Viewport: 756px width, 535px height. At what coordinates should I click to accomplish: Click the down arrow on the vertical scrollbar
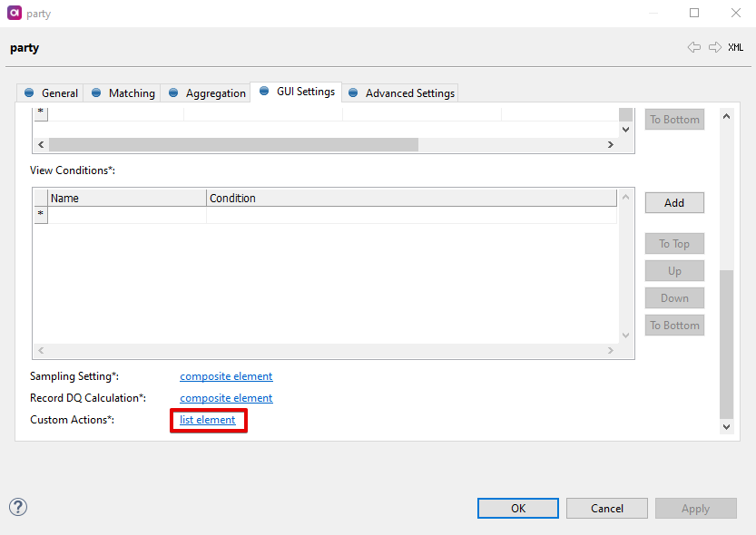click(726, 426)
